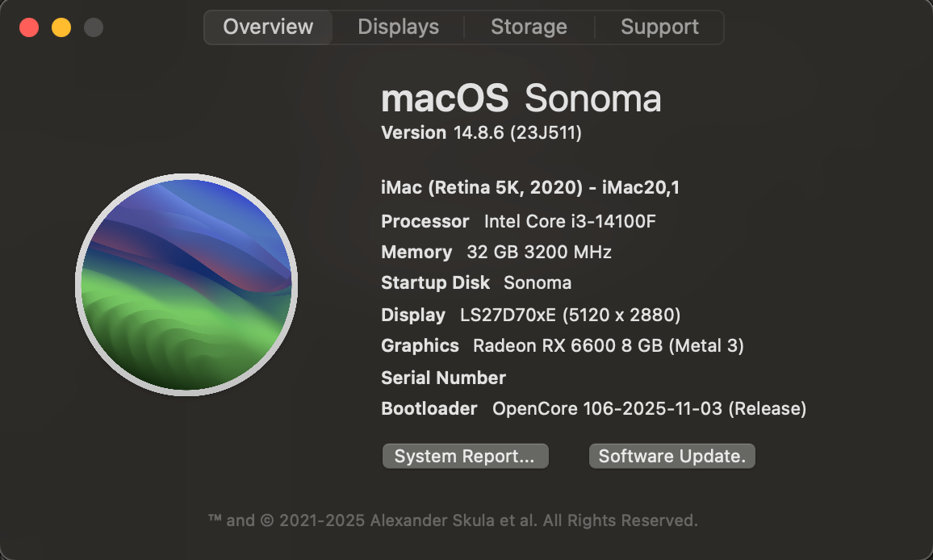
Task: Click the Version 14.8.6 build text
Action: [481, 132]
